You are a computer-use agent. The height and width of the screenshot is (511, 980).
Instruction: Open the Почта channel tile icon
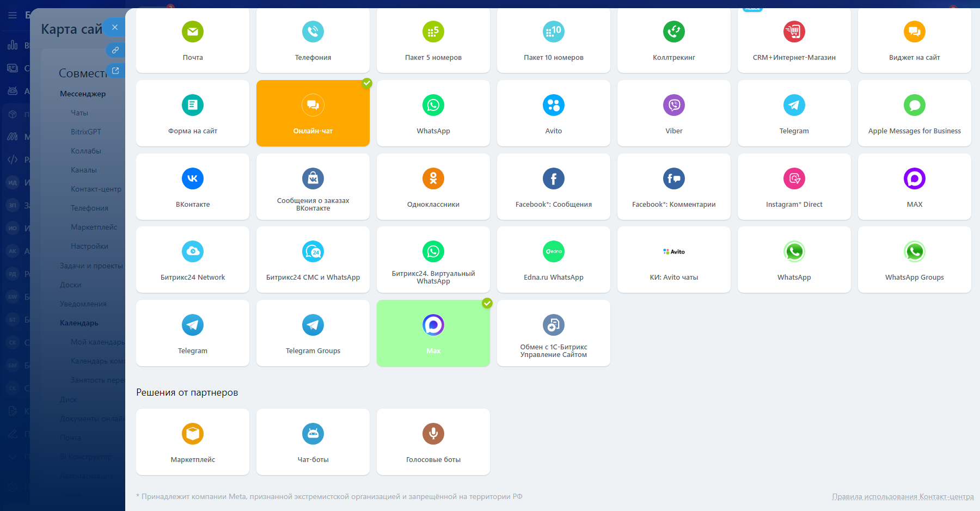coord(193,32)
